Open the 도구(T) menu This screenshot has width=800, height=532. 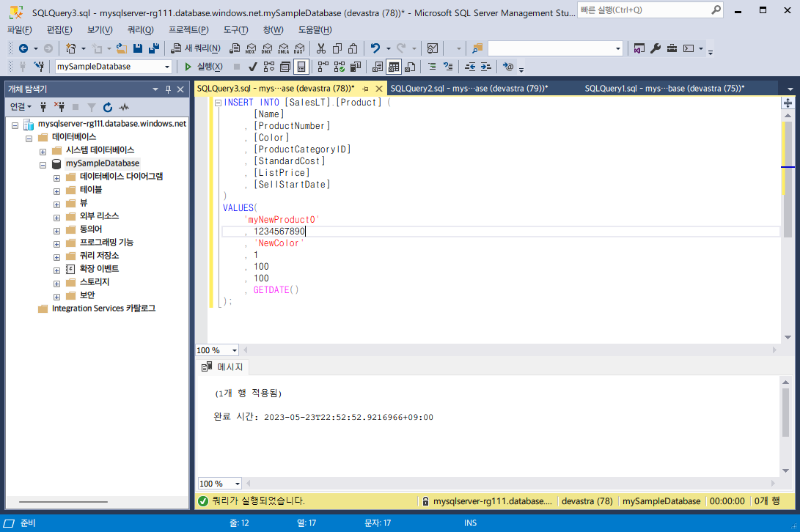coord(235,29)
